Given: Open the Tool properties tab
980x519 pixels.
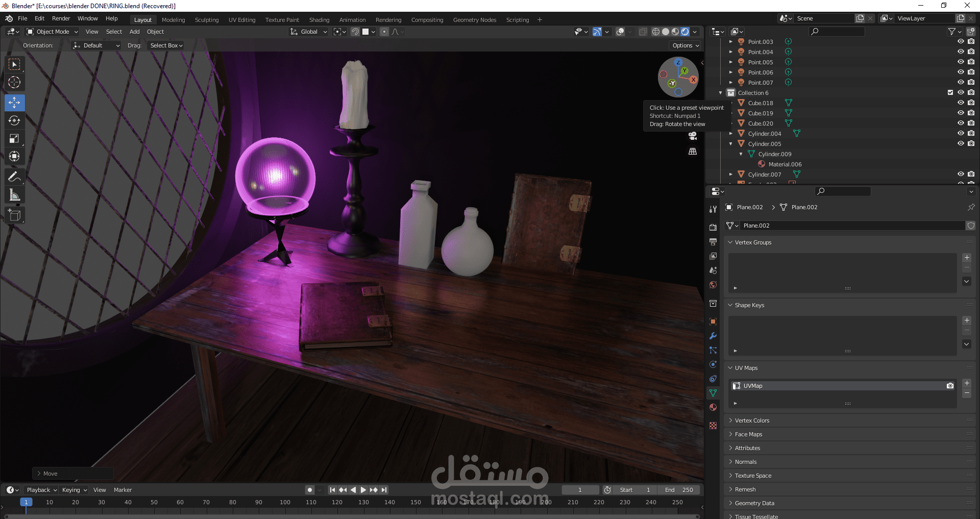Looking at the screenshot, I should coord(713,209).
